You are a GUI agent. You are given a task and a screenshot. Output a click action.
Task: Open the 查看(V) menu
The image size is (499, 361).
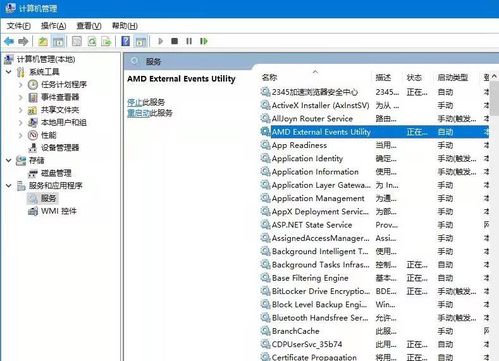[x=89, y=26]
